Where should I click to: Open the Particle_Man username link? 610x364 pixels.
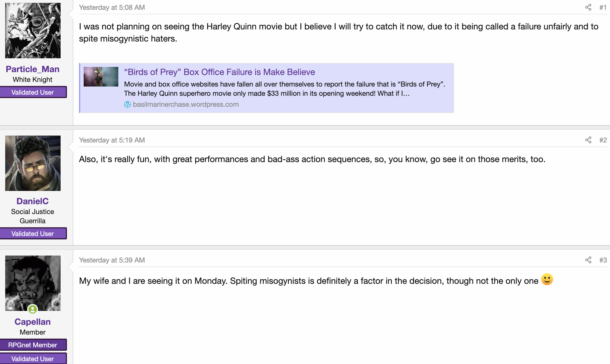[x=33, y=69]
